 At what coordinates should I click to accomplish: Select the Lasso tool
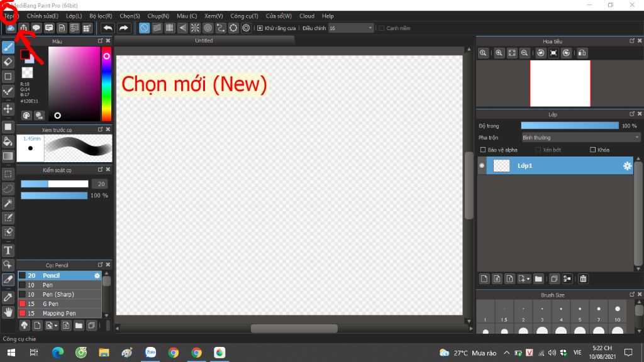pyautogui.click(x=8, y=189)
